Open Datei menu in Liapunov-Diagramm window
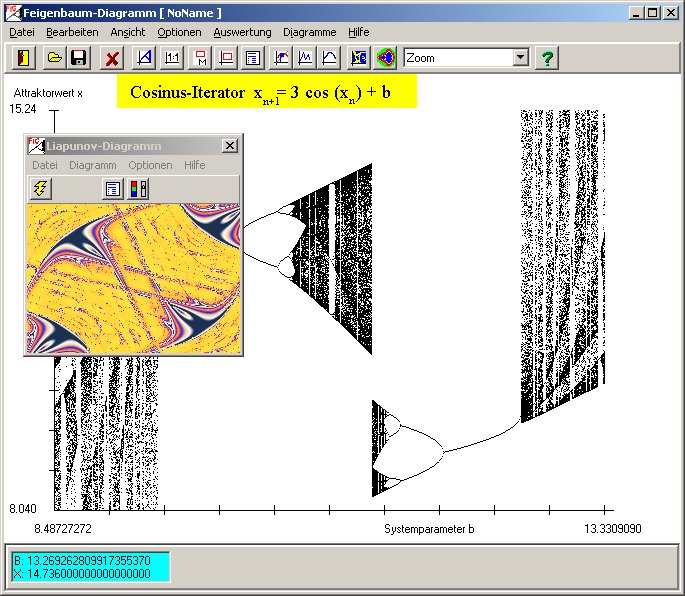Screen dimensions: 685x596 pyautogui.click(x=45, y=165)
